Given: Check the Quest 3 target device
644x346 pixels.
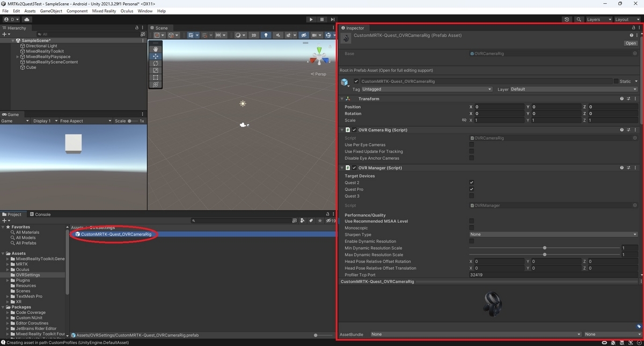Looking at the screenshot, I should [x=472, y=196].
